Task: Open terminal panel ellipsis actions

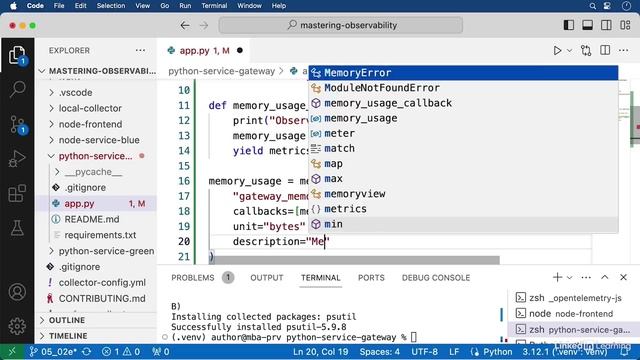Action: pyautogui.click(x=586, y=278)
